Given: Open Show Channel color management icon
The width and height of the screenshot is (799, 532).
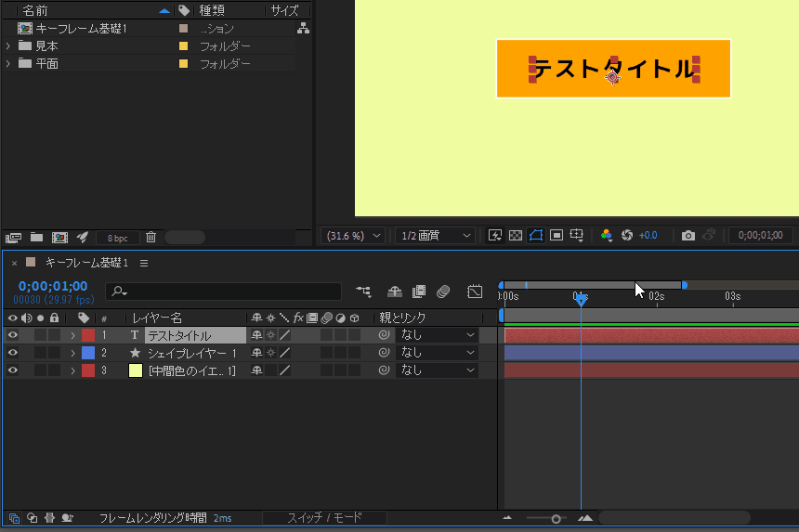Looking at the screenshot, I should [606, 235].
